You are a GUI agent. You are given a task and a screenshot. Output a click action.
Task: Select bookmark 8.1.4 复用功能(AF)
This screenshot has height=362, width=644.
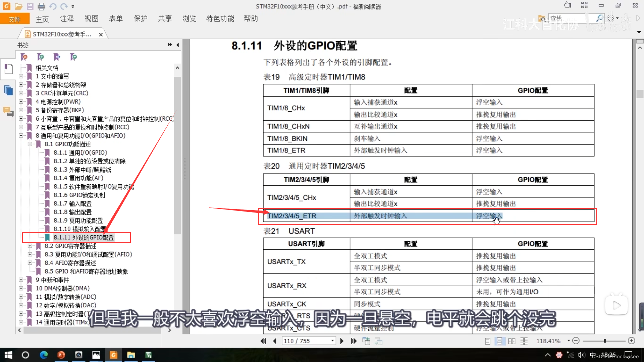point(78,178)
